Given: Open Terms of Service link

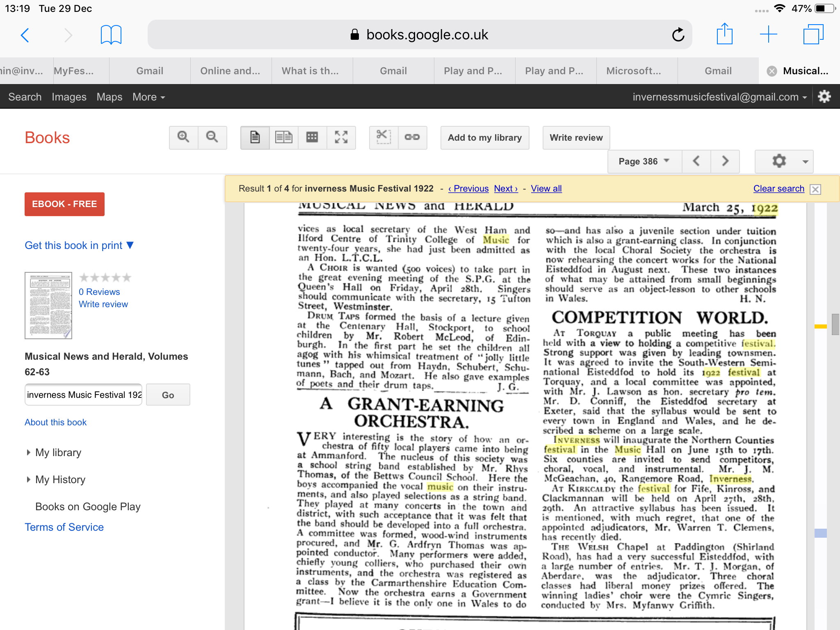Looking at the screenshot, I should pos(64,527).
